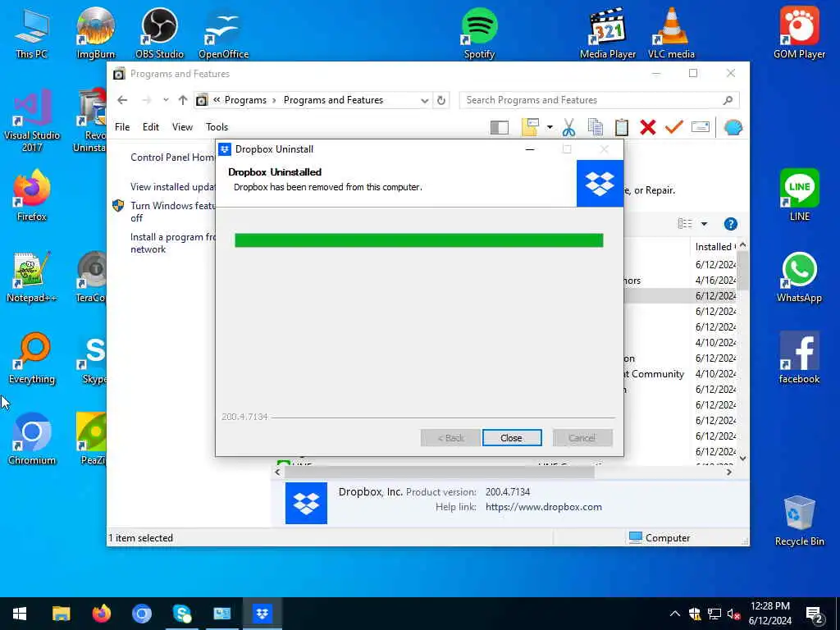
Task: Open the Recycle Bin
Action: (799, 521)
